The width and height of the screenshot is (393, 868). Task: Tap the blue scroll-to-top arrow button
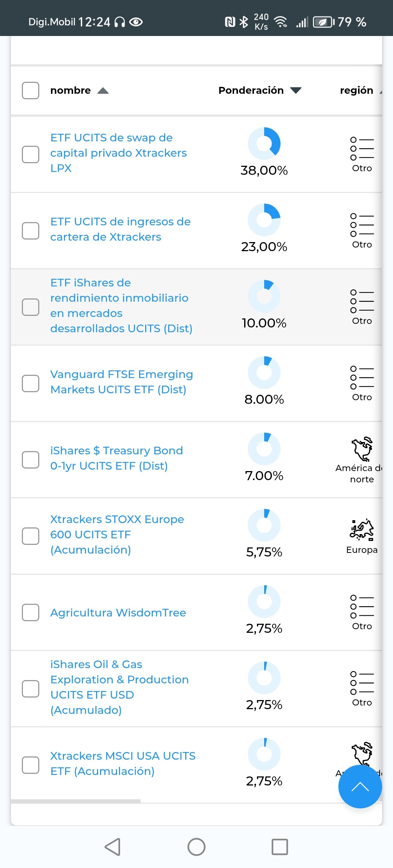click(360, 787)
